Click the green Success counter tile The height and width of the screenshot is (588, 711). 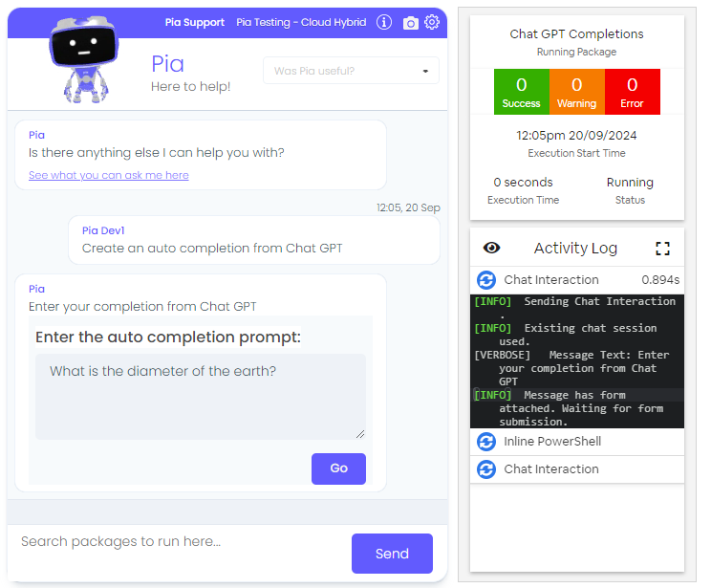pyautogui.click(x=522, y=92)
